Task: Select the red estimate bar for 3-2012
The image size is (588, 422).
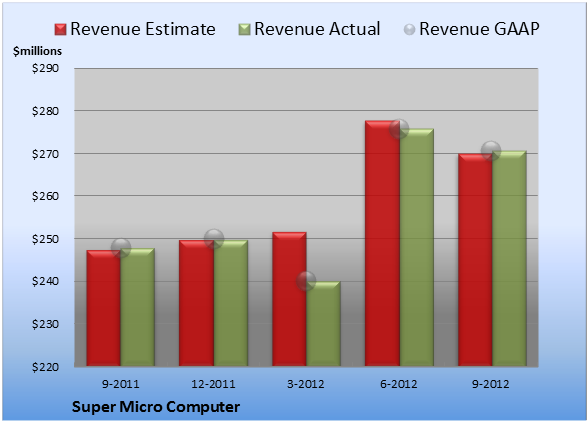Action: pos(289,299)
